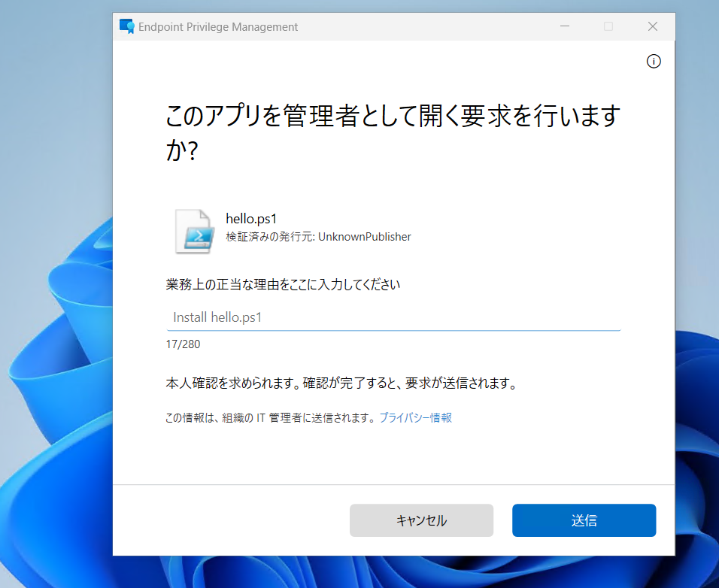
Task: Minimize the Endpoint Privilege Management window
Action: tap(564, 26)
